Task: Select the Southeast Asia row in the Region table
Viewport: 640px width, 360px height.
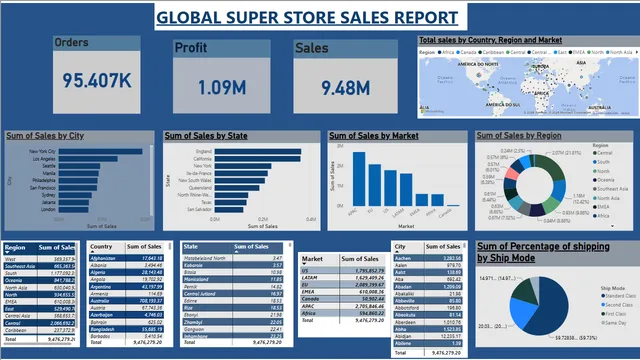Action: 39,266
